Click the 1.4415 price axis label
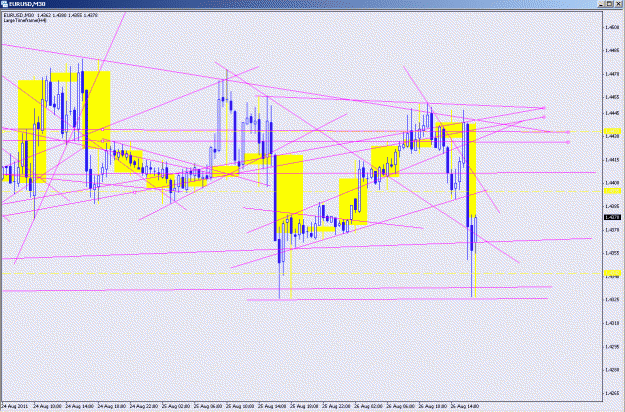This screenshot has width=625, height=412. (x=612, y=159)
